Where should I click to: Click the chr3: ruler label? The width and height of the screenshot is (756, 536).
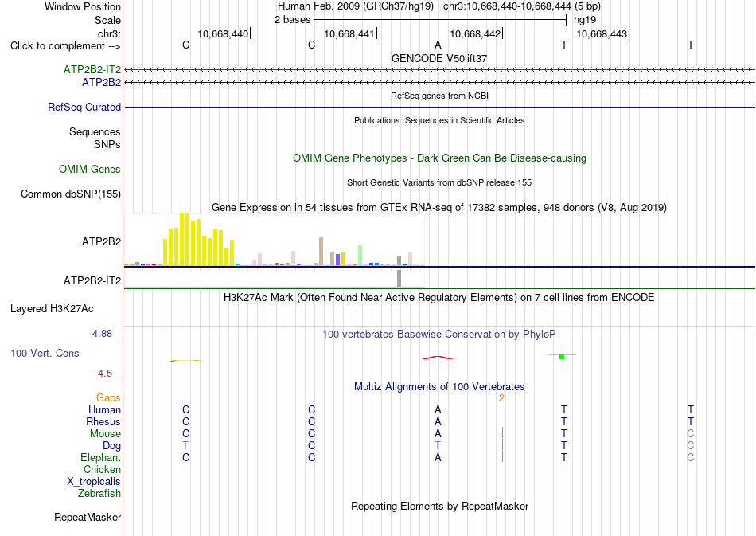coord(109,33)
